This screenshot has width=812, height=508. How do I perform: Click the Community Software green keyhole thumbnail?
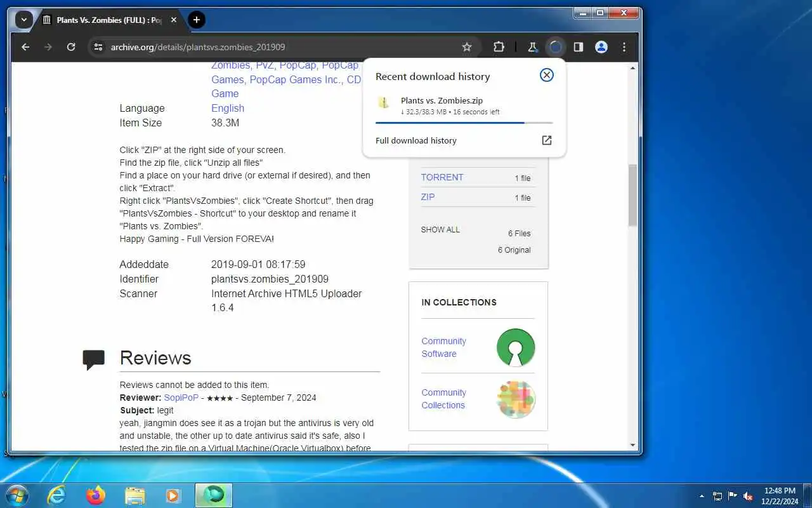click(x=516, y=347)
